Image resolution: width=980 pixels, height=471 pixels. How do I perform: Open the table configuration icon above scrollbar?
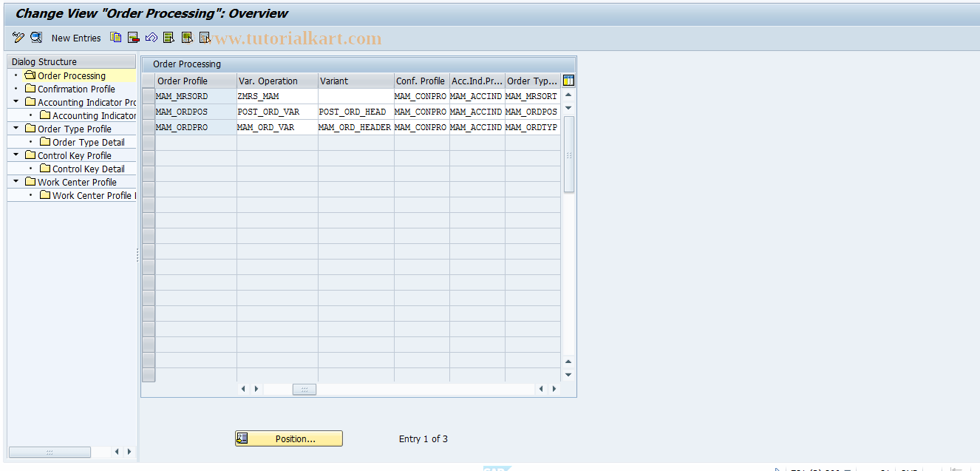click(x=568, y=81)
